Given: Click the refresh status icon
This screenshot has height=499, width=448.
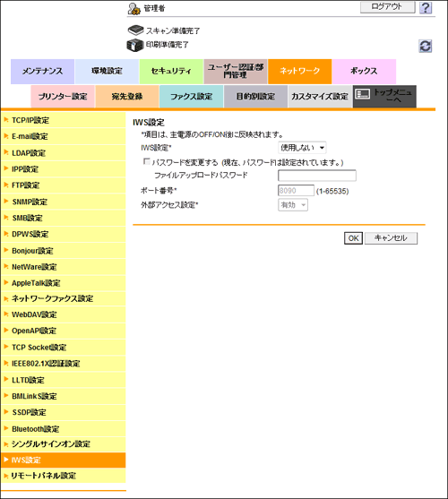Looking at the screenshot, I should pos(425,47).
